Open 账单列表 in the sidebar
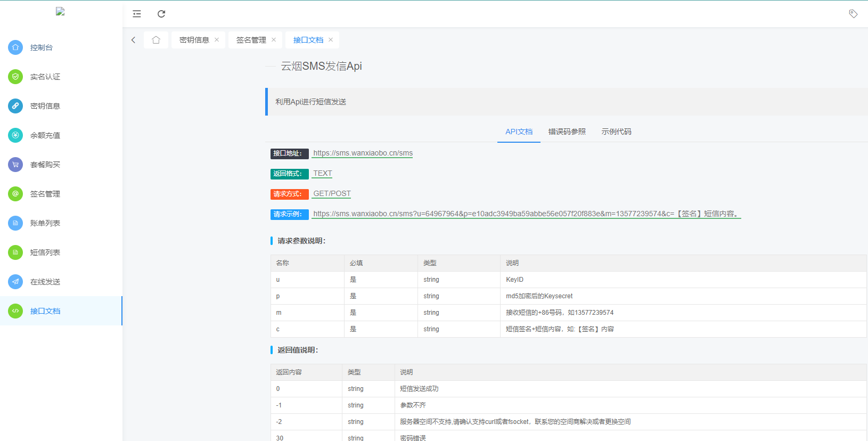Image resolution: width=868 pixels, height=441 pixels. click(x=61, y=223)
